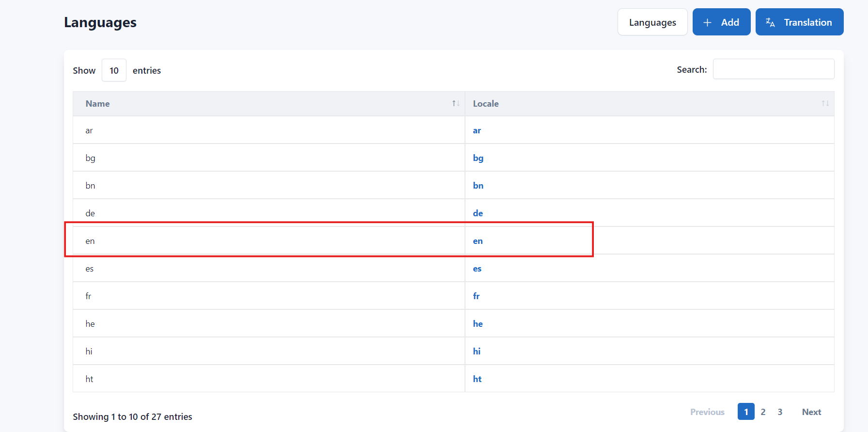The width and height of the screenshot is (868, 432).
Task: Click the plus icon on Add button
Action: point(707,22)
